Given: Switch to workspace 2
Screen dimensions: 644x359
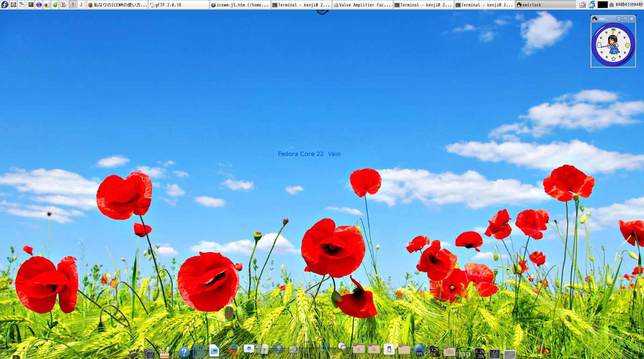Looking at the screenshot, I should point(81,5).
